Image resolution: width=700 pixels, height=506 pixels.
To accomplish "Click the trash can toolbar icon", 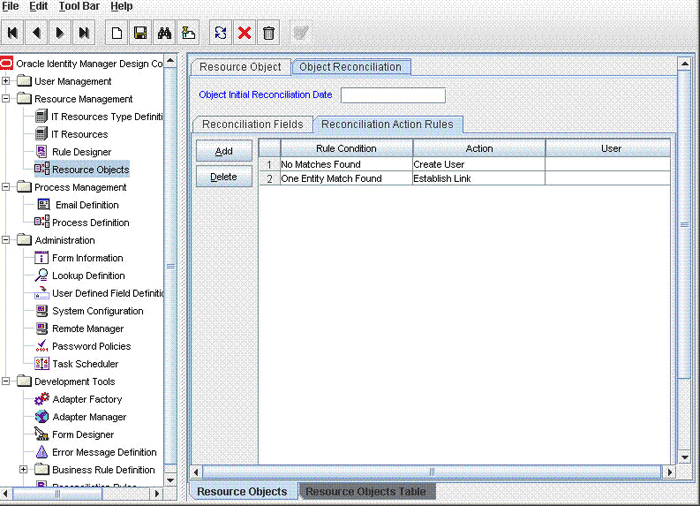I will tap(268, 33).
